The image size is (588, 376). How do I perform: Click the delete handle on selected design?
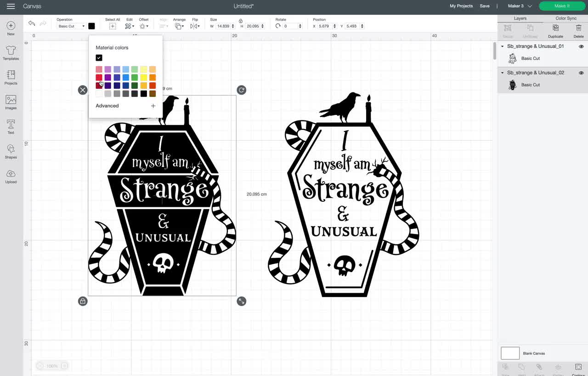pos(83,90)
